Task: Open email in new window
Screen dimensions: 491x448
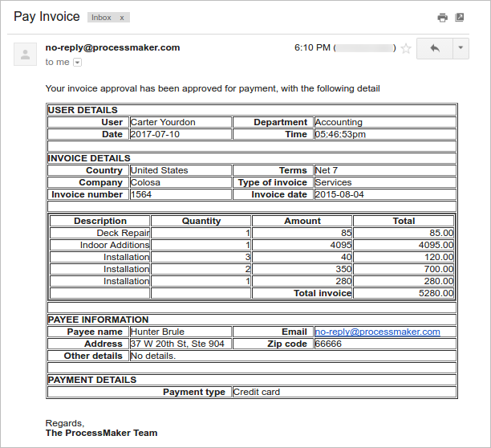Action: pyautogui.click(x=460, y=18)
